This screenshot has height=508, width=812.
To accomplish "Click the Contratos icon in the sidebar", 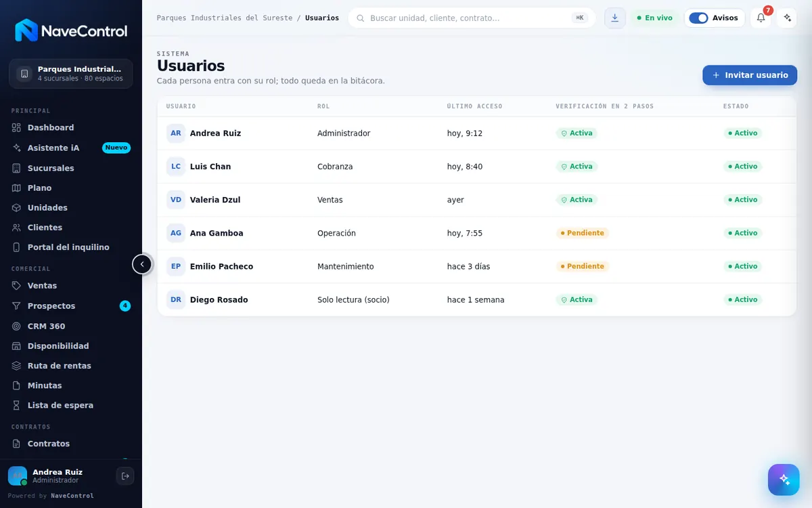I will (17, 444).
